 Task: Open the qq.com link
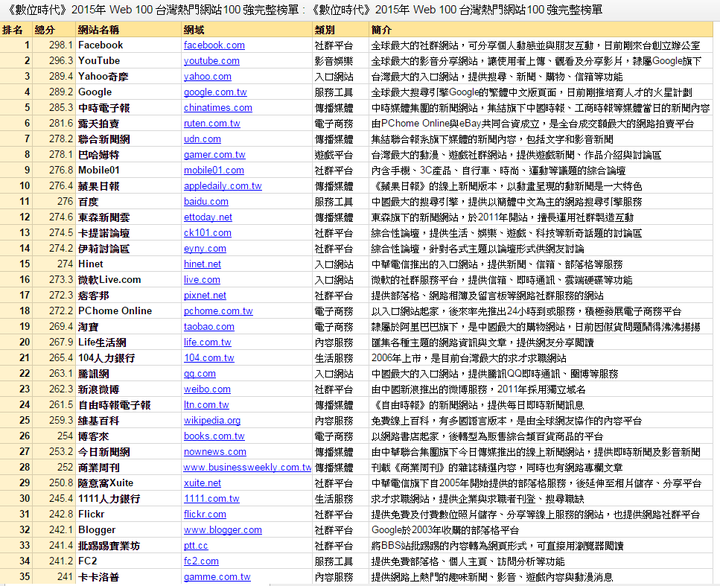[x=199, y=373]
